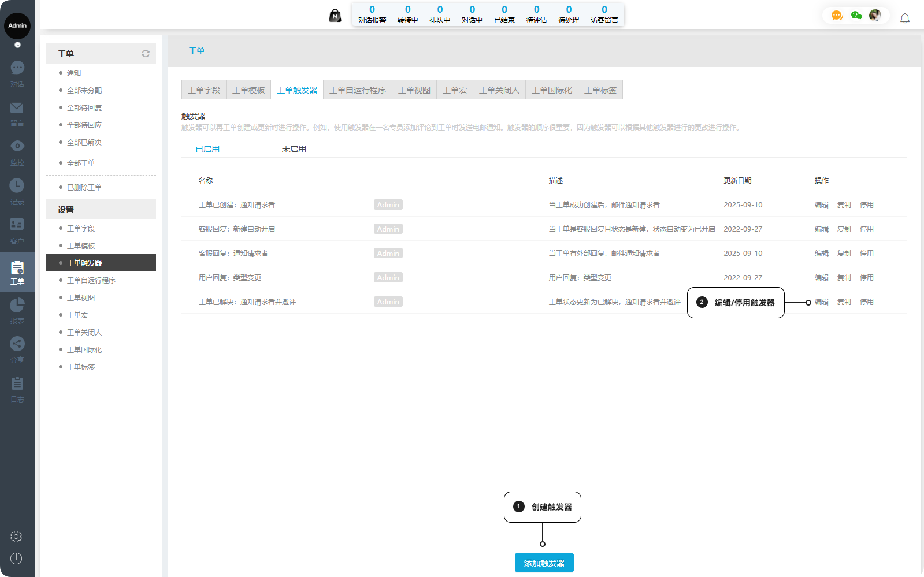The image size is (924, 577).
Task: Open the 对话 chat sidebar icon
Action: pos(17,73)
